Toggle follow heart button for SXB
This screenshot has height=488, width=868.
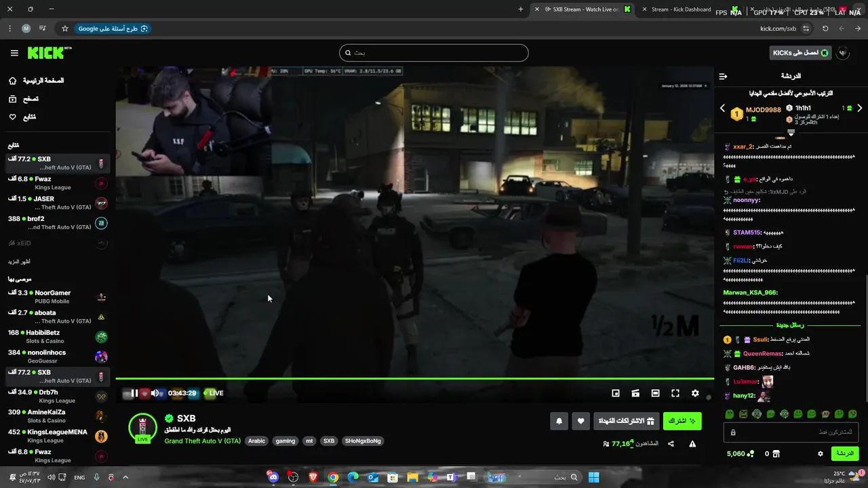(x=580, y=421)
